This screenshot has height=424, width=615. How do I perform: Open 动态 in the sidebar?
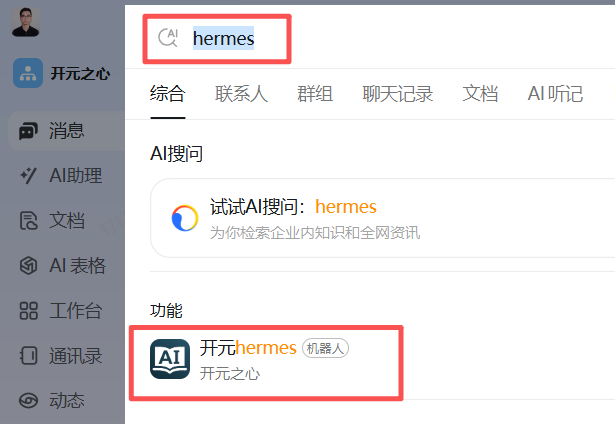[x=67, y=400]
